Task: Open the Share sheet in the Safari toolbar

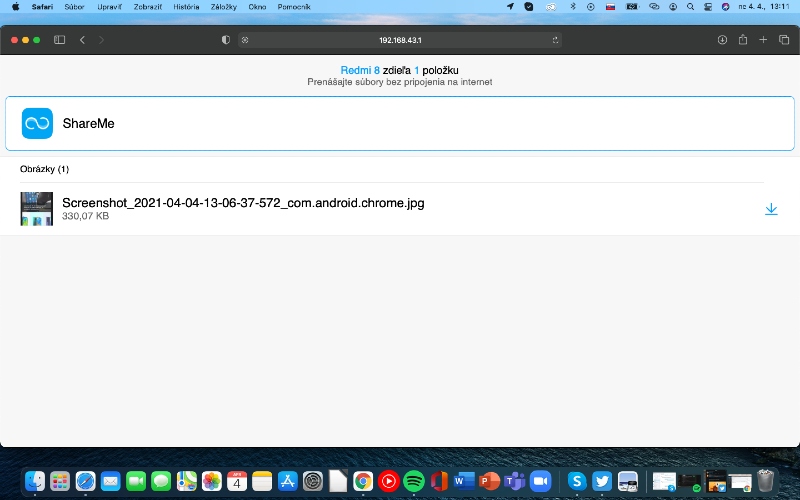Action: pyautogui.click(x=743, y=40)
